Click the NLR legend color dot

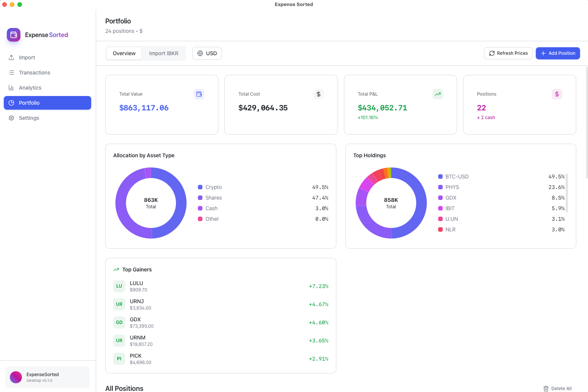[x=440, y=229]
